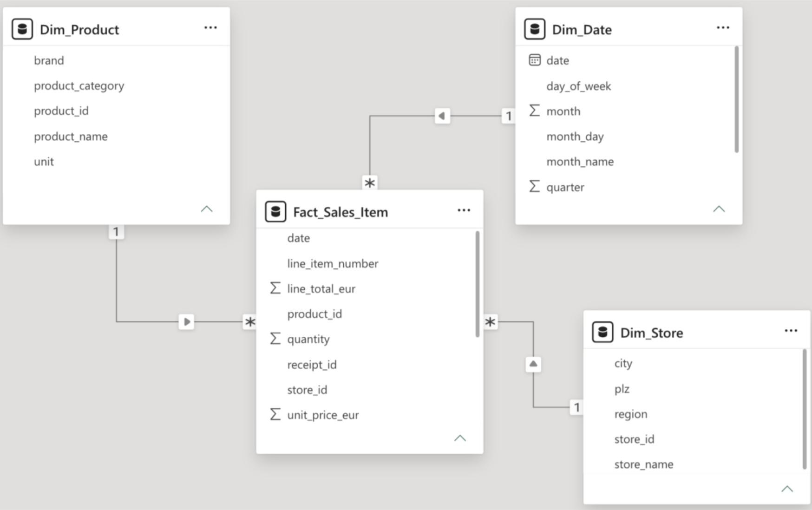Select the Dim_Date table title

[582, 30]
